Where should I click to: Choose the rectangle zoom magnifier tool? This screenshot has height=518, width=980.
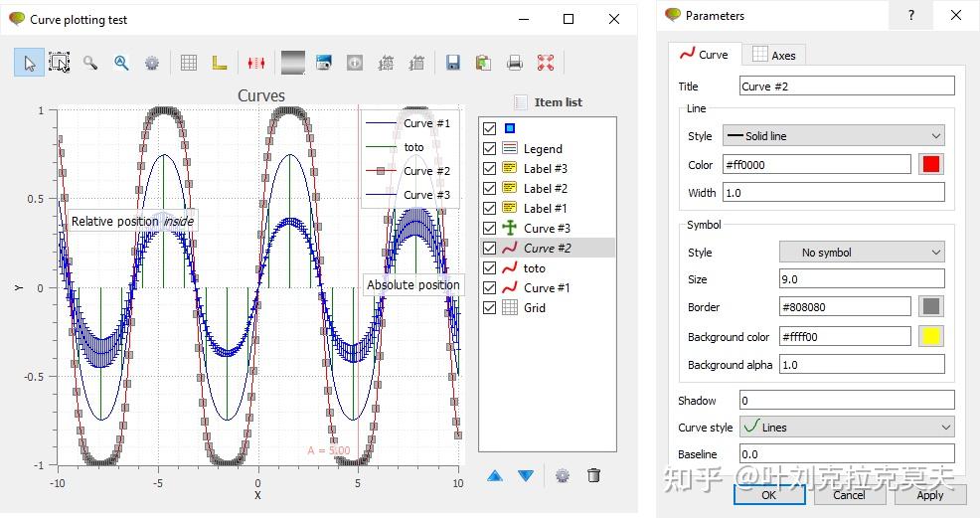pos(90,63)
